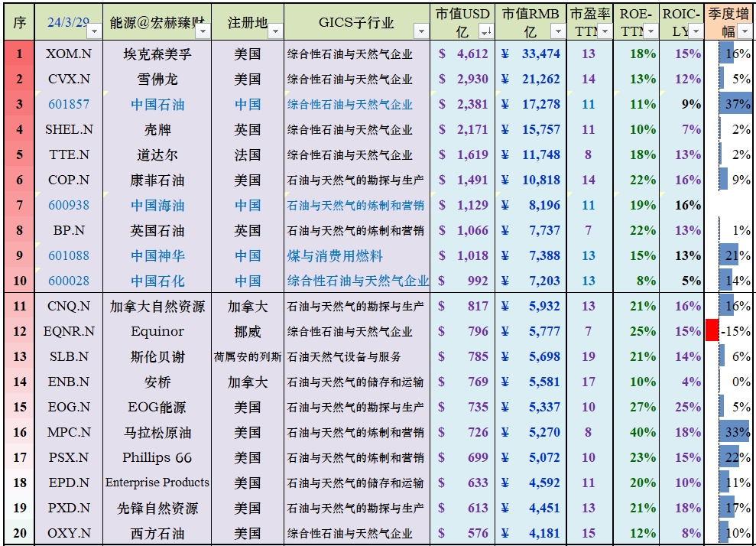Select EOG.N ROIC value 25%
The width and height of the screenshot is (756, 546).
[682, 407]
